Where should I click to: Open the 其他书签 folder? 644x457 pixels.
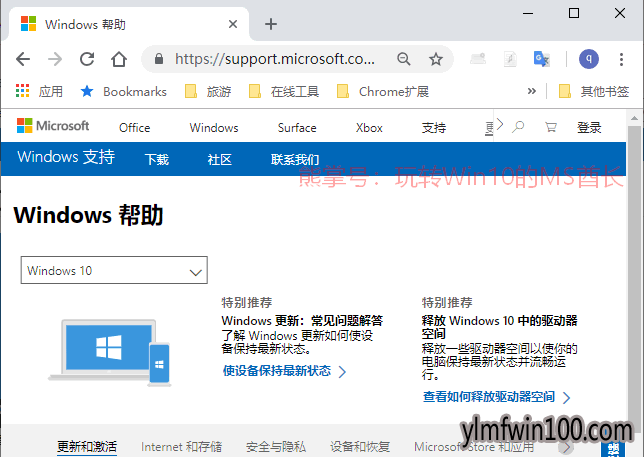594,91
